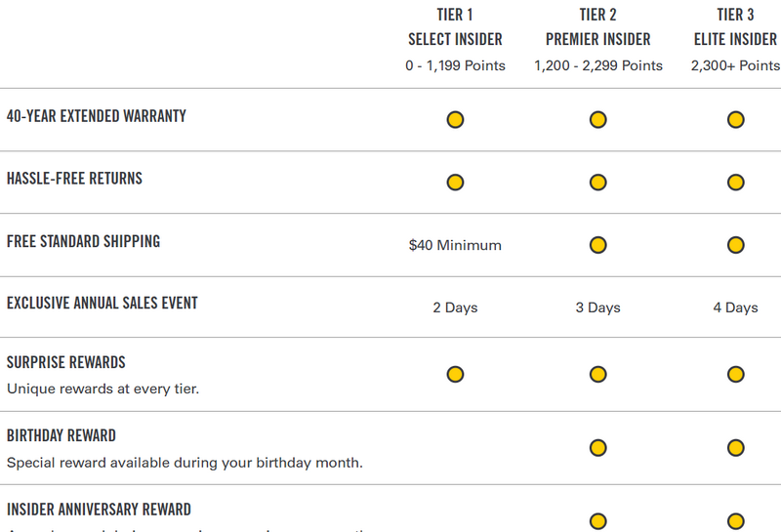Click Tier 2 dot for Free Standard Shipping
781x532 pixels.
[598, 245]
